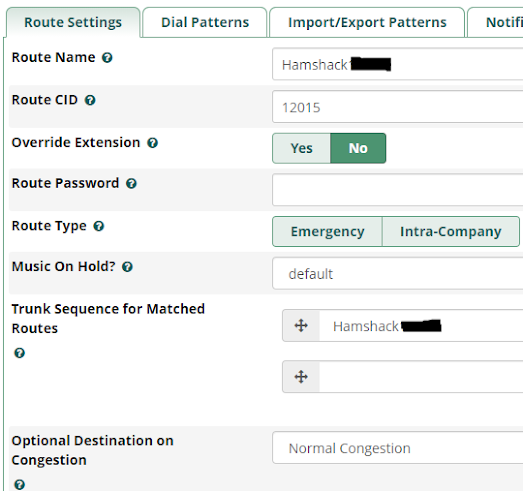Screen dimensions: 523x491
Task: Set Override Extension to Yes
Action: [x=302, y=148]
